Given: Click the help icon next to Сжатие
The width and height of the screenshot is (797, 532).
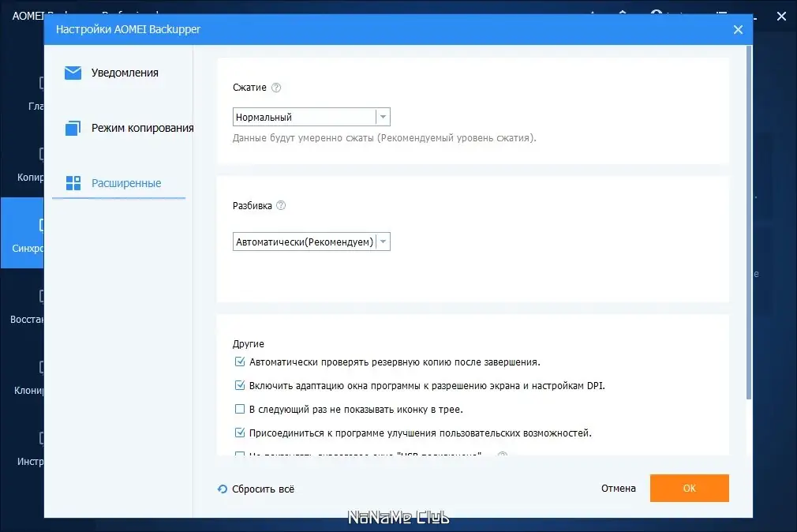Looking at the screenshot, I should (x=276, y=88).
